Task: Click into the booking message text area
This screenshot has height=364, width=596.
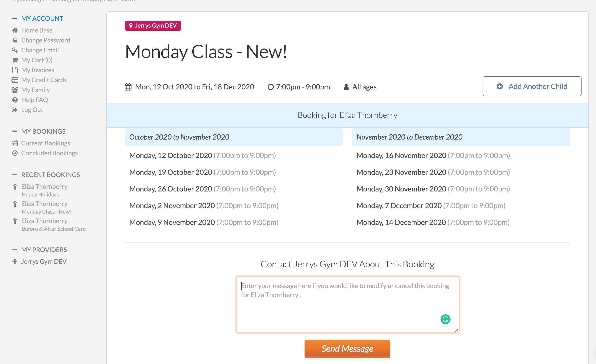Action: click(347, 304)
